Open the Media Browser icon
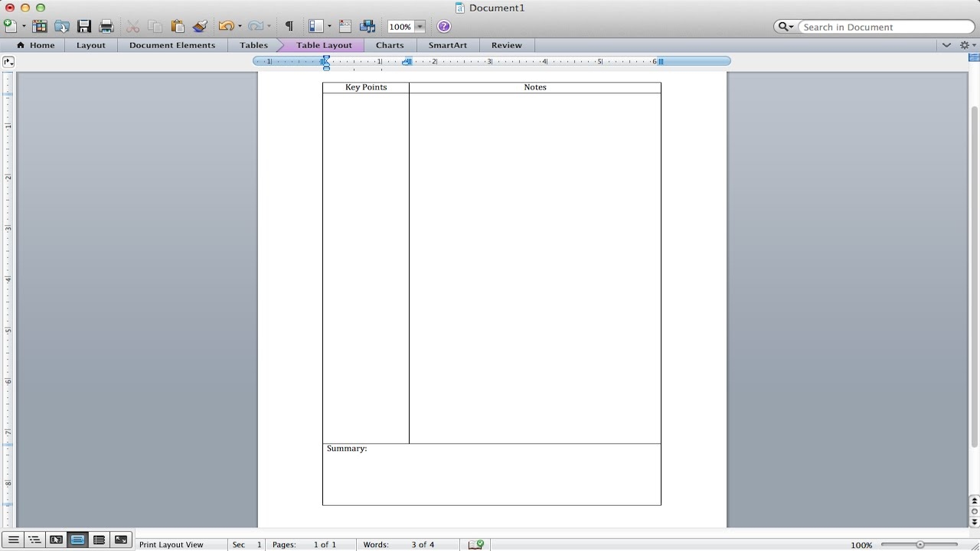 click(367, 26)
